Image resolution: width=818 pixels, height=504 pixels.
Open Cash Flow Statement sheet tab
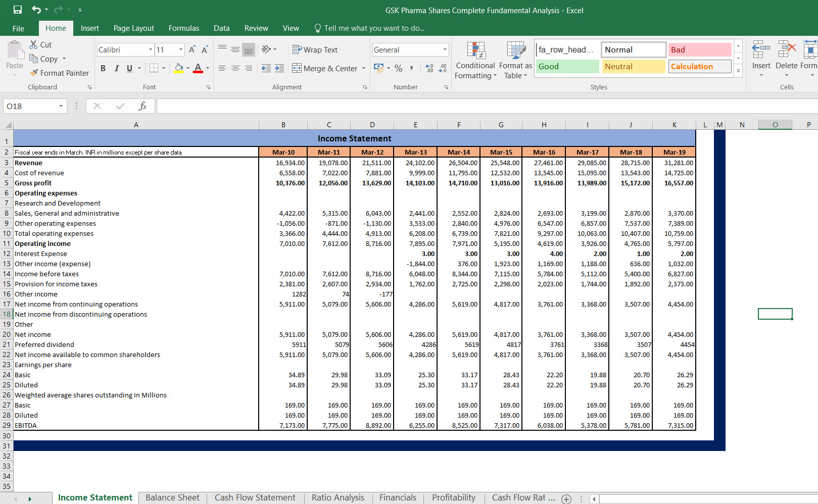click(255, 498)
